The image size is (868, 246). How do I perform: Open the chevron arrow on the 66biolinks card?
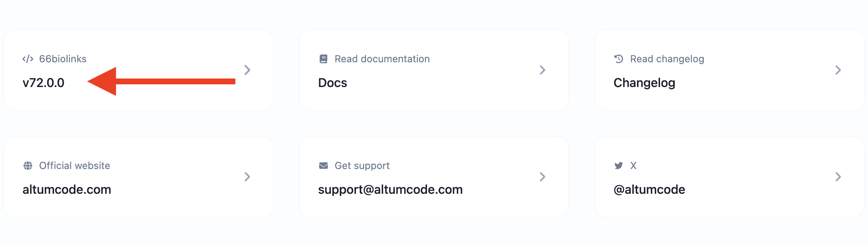[x=247, y=70]
